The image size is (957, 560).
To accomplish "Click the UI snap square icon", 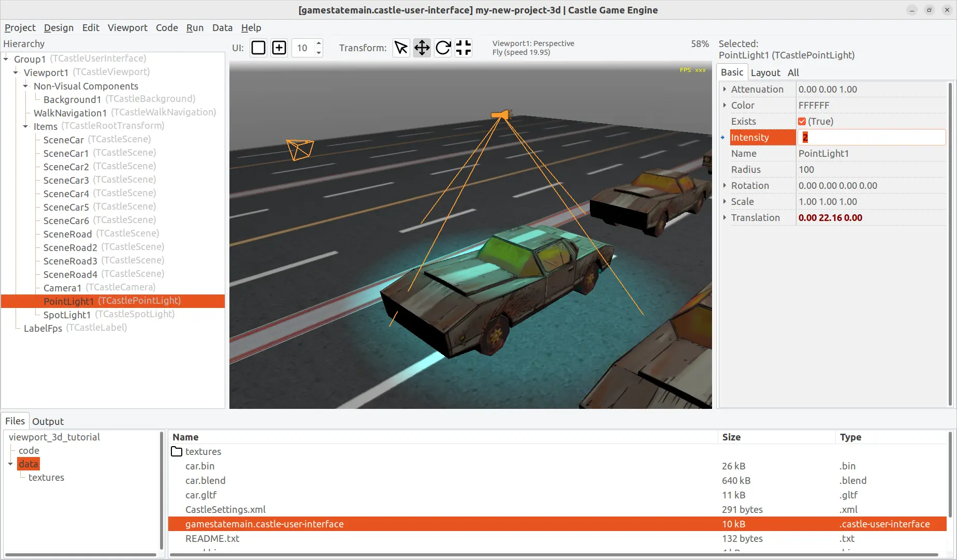I will pos(258,48).
